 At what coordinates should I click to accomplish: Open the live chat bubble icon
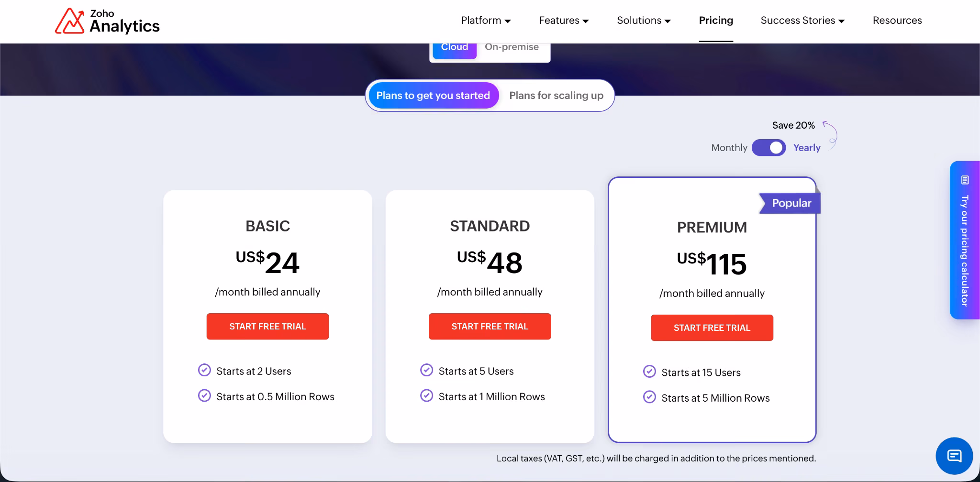954,456
